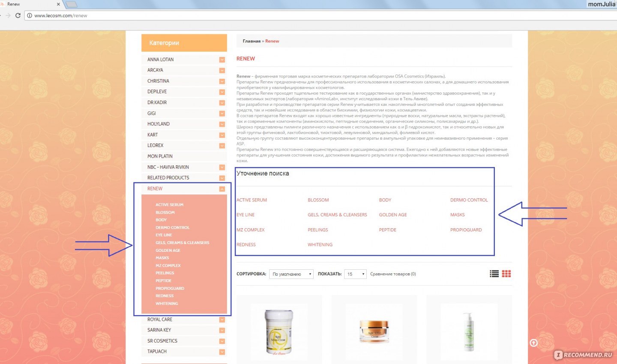Expand the ARCAYA category arrow
The image size is (617, 364).
tap(222, 70)
